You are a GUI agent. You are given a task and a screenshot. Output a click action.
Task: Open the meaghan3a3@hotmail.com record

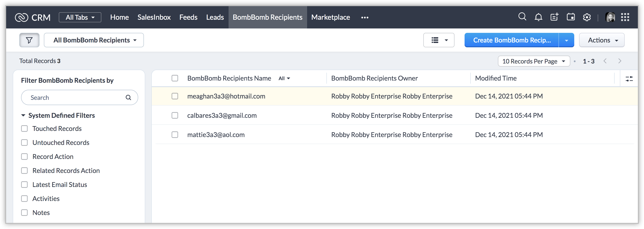tap(226, 96)
